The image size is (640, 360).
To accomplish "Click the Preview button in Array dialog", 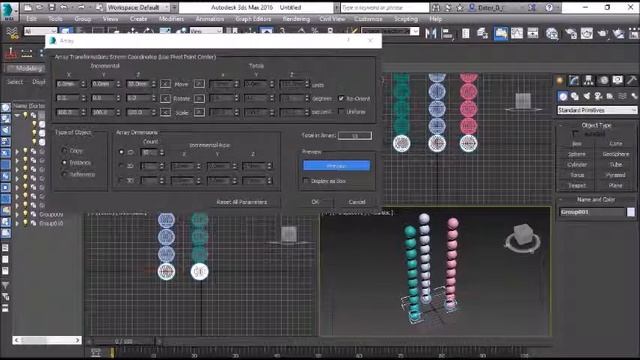I will (336, 165).
